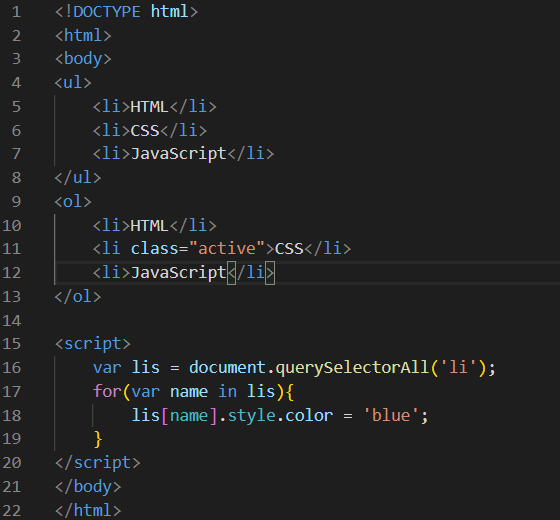This screenshot has width=560, height=520.
Task: Click JavaScript text on line 7
Action: (179, 154)
